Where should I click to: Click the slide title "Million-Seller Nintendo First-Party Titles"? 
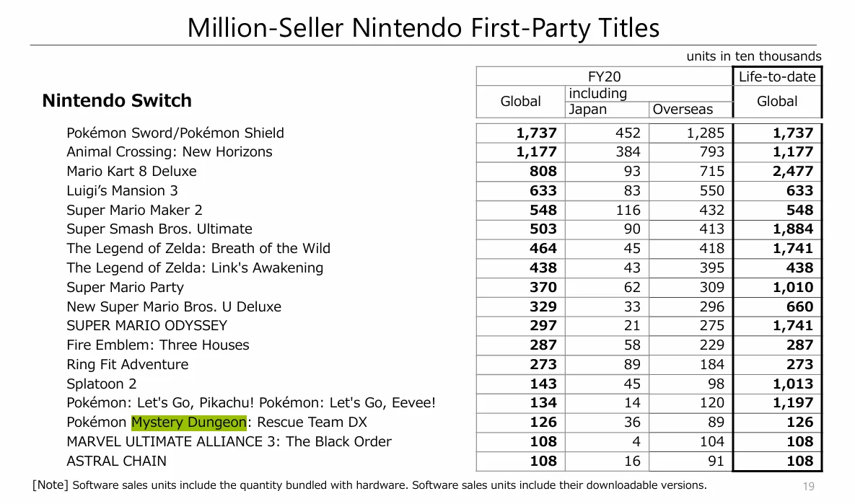coord(424,28)
